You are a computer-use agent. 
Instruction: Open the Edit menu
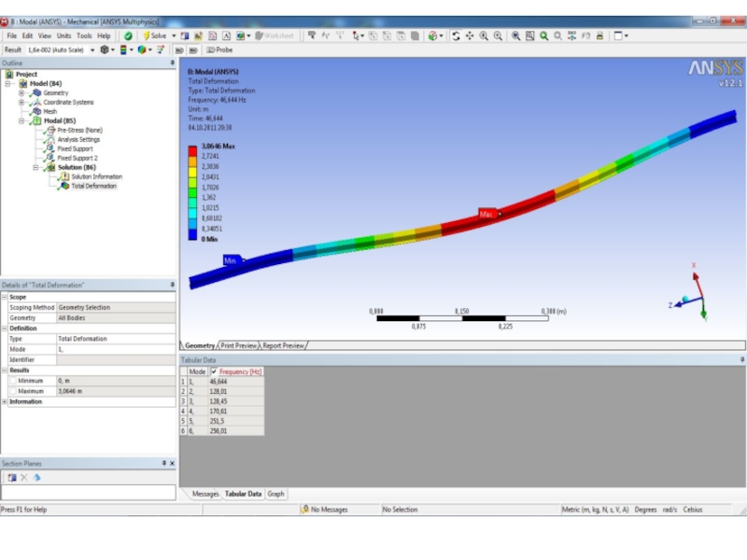point(28,35)
